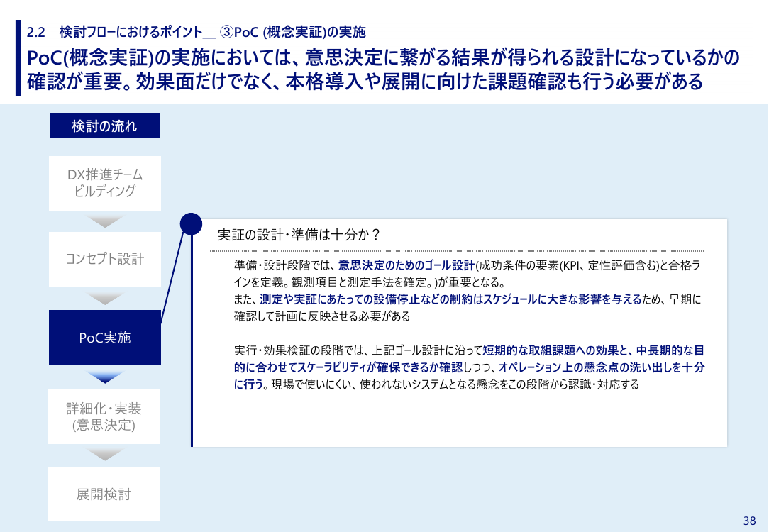Click the title line starting 確認が重要
Viewport: 769px width, 532px height.
click(x=365, y=82)
